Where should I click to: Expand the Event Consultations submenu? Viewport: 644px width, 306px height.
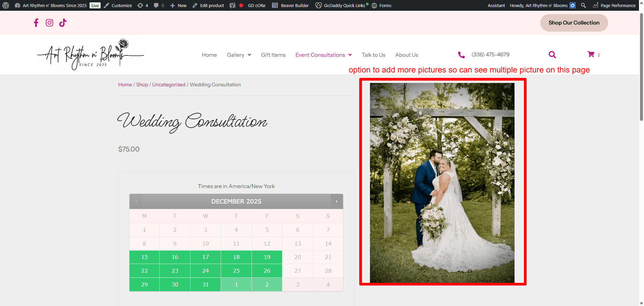click(x=350, y=55)
